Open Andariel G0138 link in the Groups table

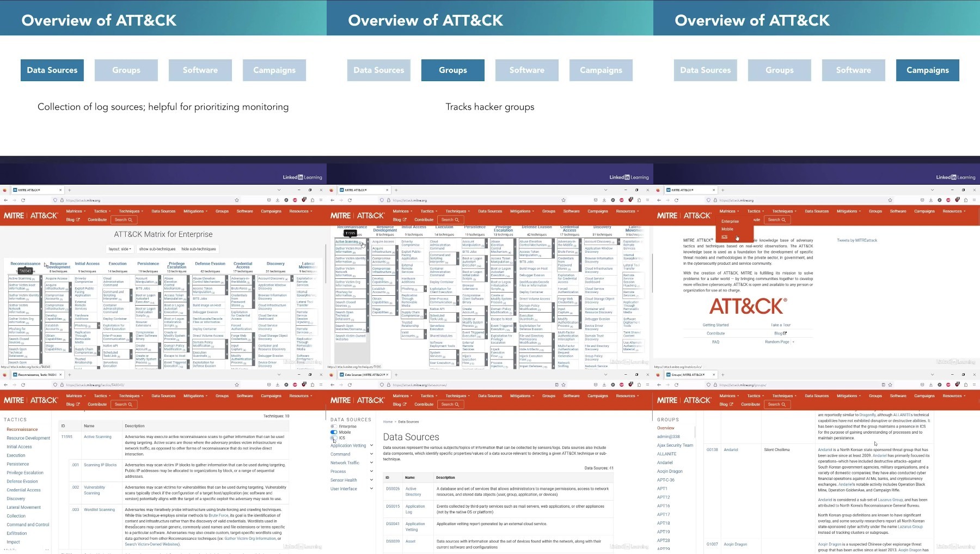click(731, 450)
